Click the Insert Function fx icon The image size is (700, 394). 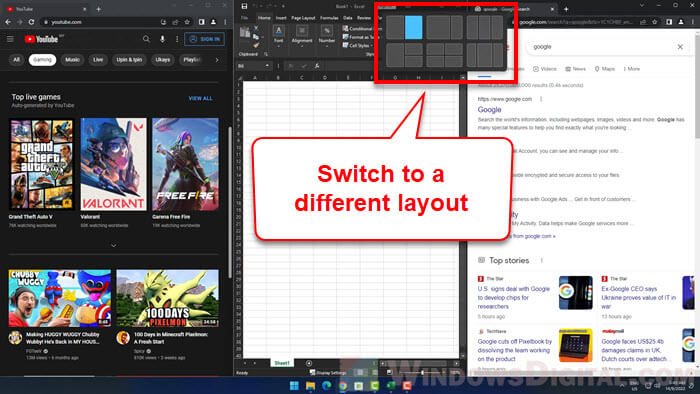(317, 66)
